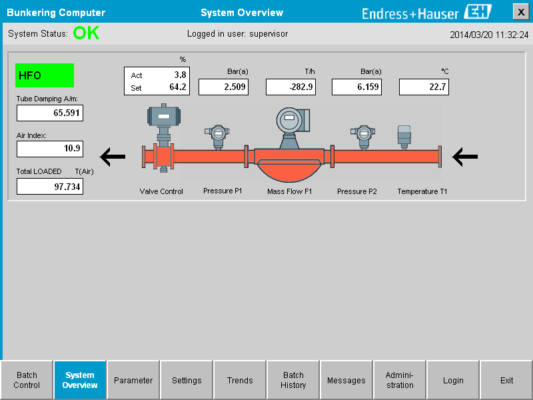Click the Endress+Hauser EH logo
The height and width of the screenshot is (400, 533).
coord(427,13)
